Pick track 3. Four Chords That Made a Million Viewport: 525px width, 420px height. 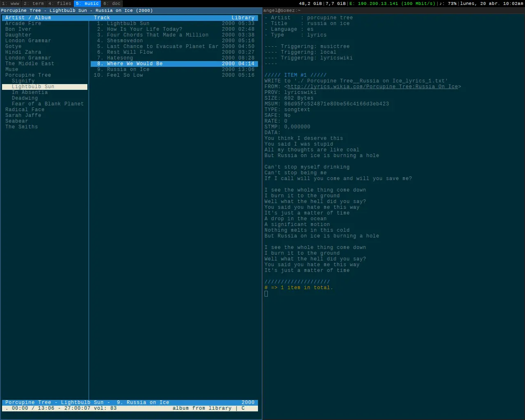[x=174, y=35]
